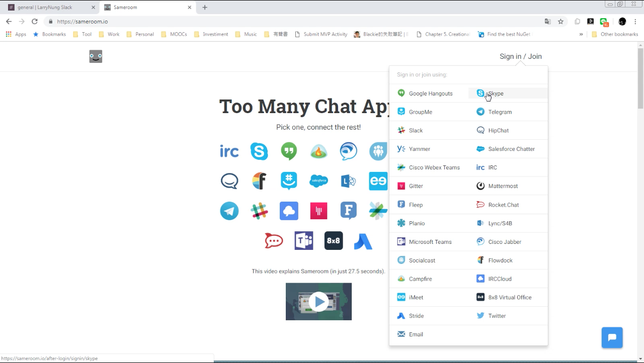Open the blue chat support widget
This screenshot has width=644, height=363.
pos(612,338)
